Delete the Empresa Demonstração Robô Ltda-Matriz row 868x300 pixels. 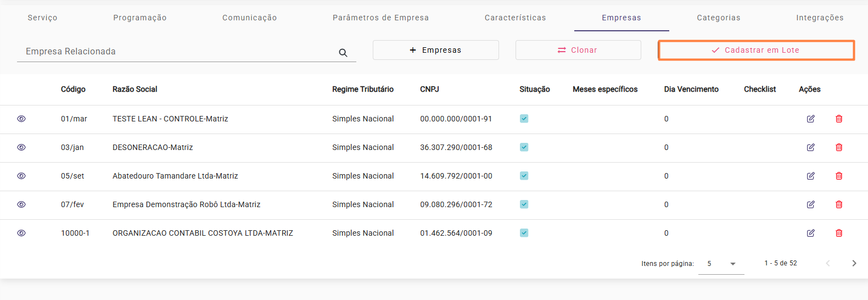839,204
